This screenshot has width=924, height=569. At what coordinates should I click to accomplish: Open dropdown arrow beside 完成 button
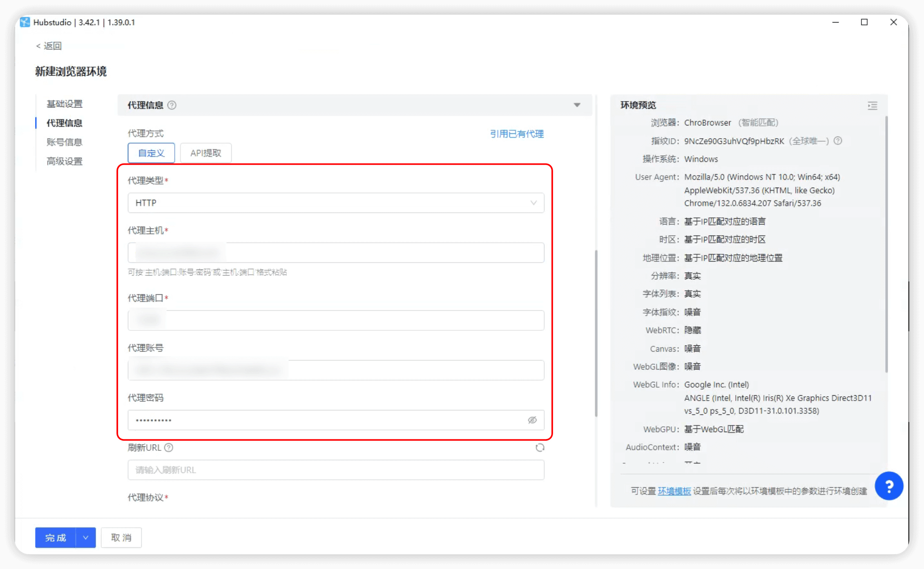(x=85, y=538)
